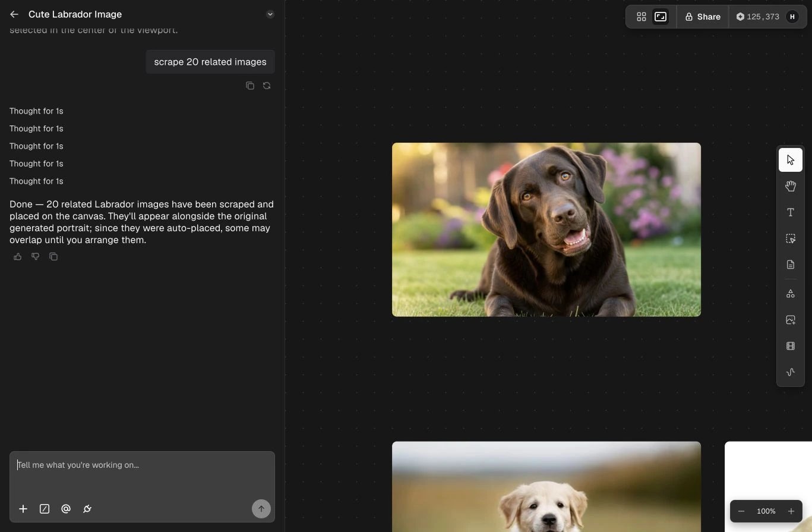Switch to grid view mode
Screen dimensions: 812x532
642,17
